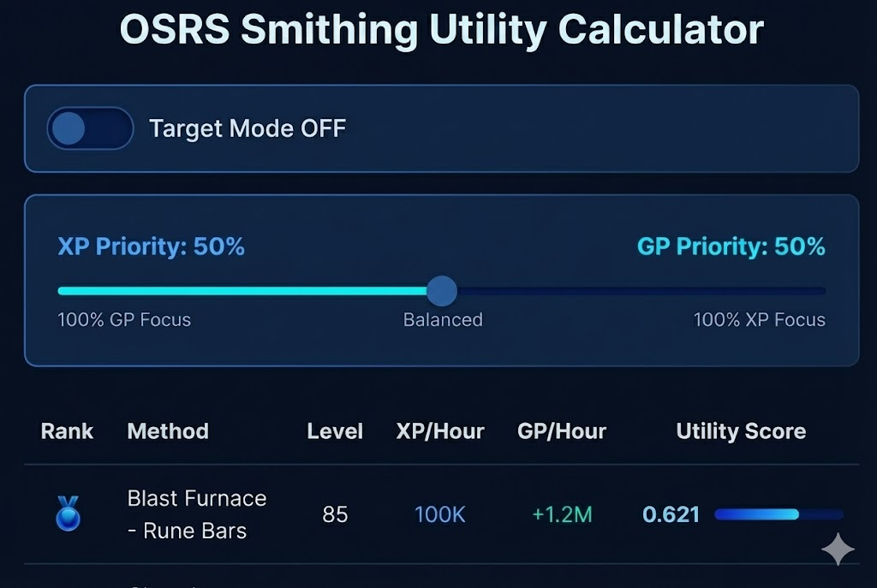Open the 100K XP/Hour value link

coord(439,514)
